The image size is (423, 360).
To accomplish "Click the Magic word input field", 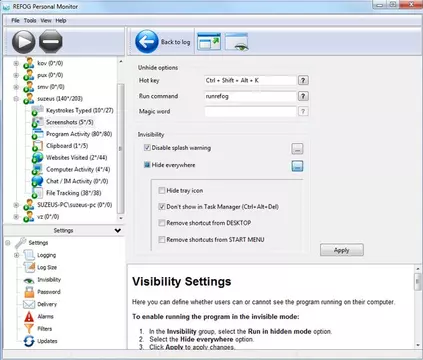I will pyautogui.click(x=250, y=111).
